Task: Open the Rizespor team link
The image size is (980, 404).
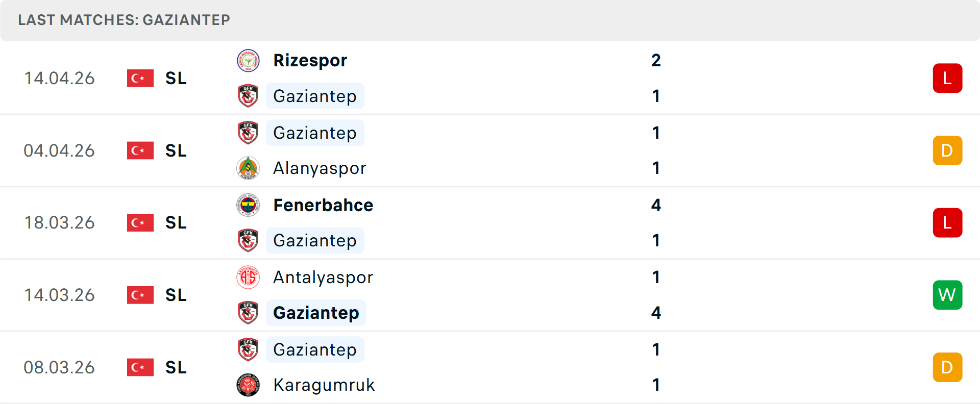Action: (x=310, y=61)
